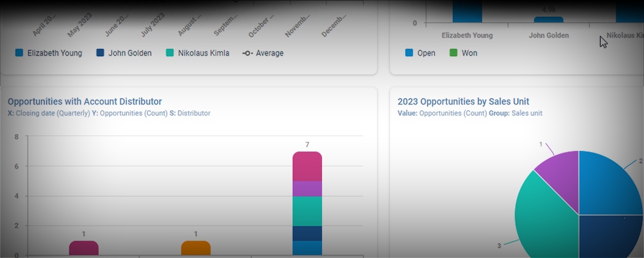Click the pink top segment of bar 7
Image resolution: width=644 pixels, height=258 pixels.
[307, 166]
